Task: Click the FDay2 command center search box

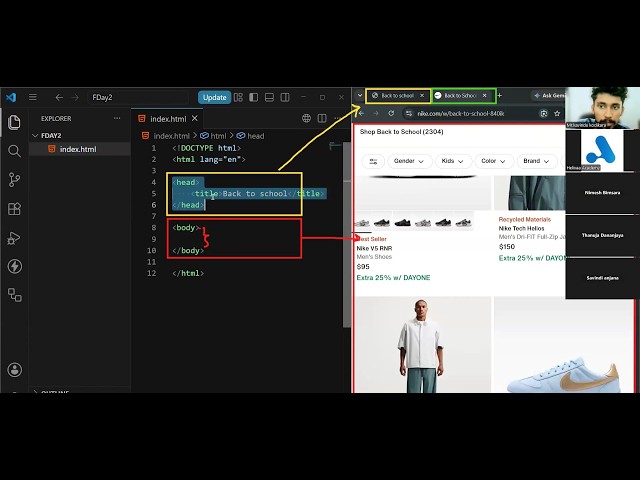Action: 137,98
